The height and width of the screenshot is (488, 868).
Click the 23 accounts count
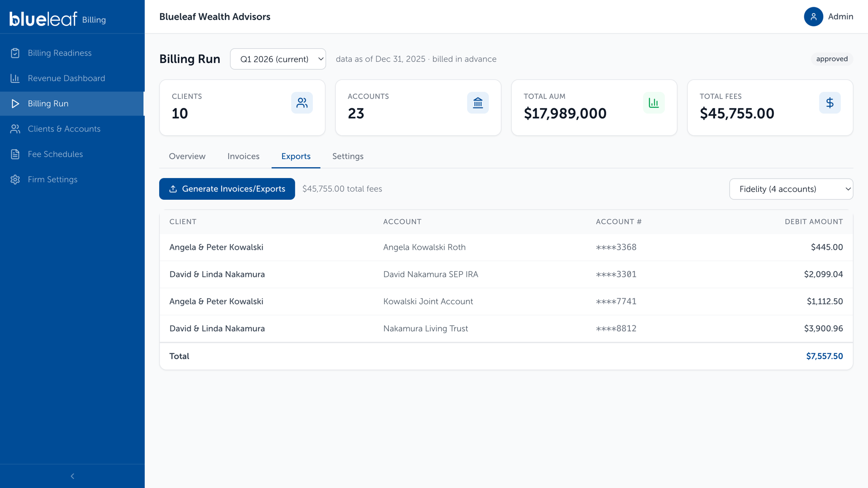(356, 113)
